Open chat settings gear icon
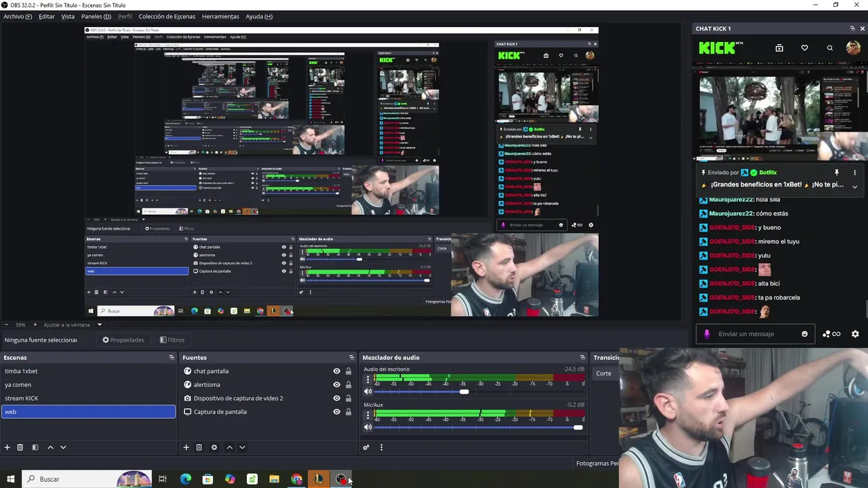 (855, 334)
